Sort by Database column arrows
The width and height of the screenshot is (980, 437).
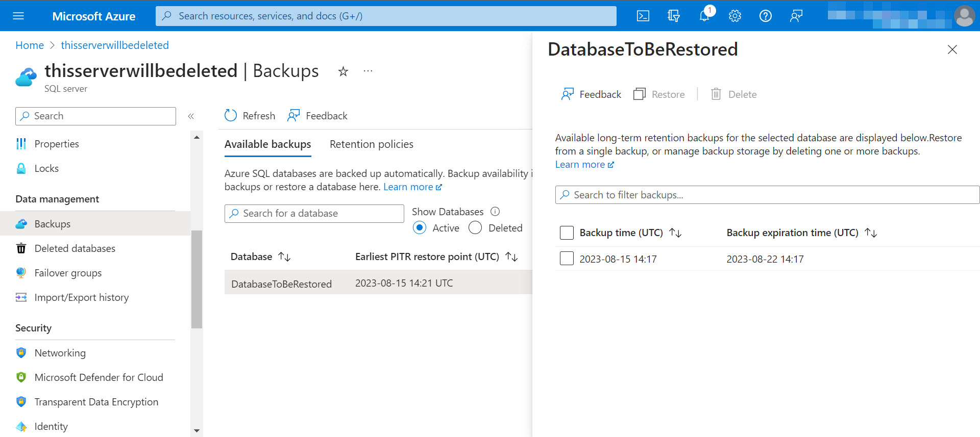(x=284, y=257)
